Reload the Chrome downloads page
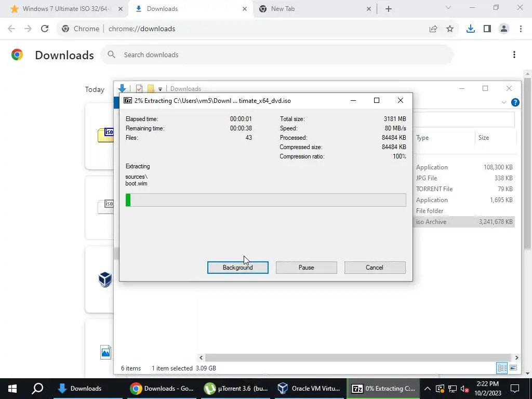The height and width of the screenshot is (399, 532). (x=45, y=29)
